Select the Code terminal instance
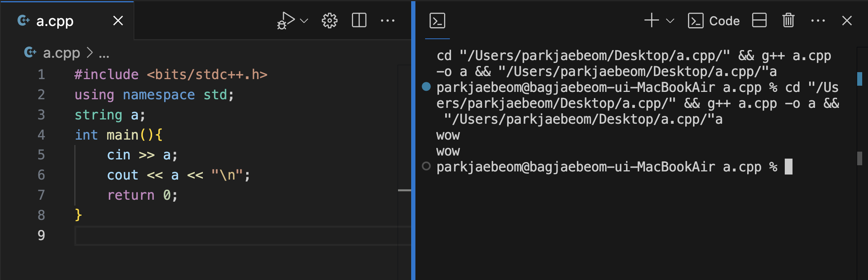 (x=714, y=21)
